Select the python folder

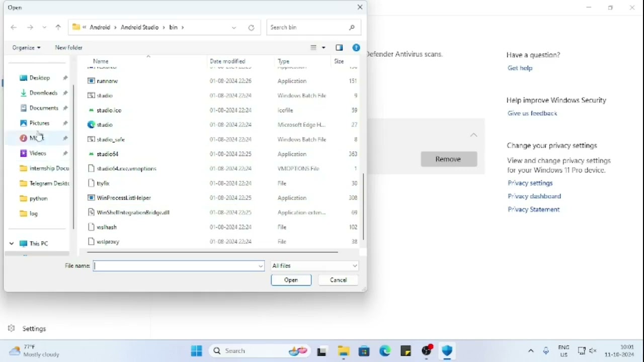coord(38,199)
